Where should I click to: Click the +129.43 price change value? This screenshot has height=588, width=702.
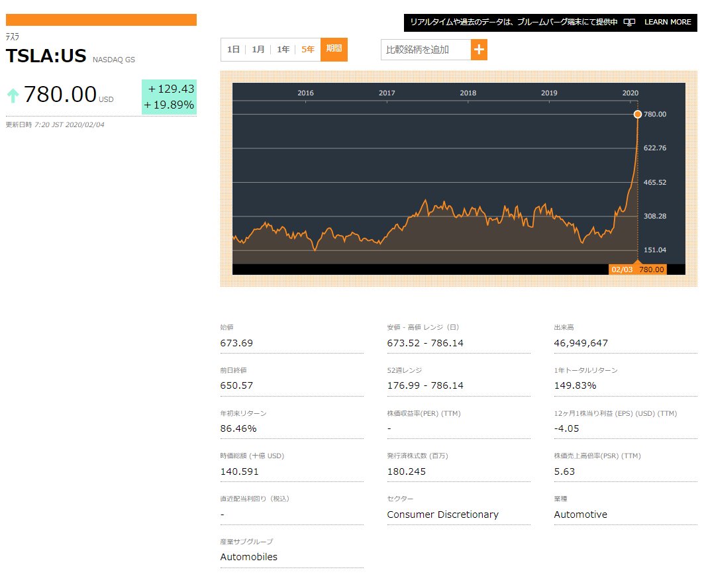[171, 89]
